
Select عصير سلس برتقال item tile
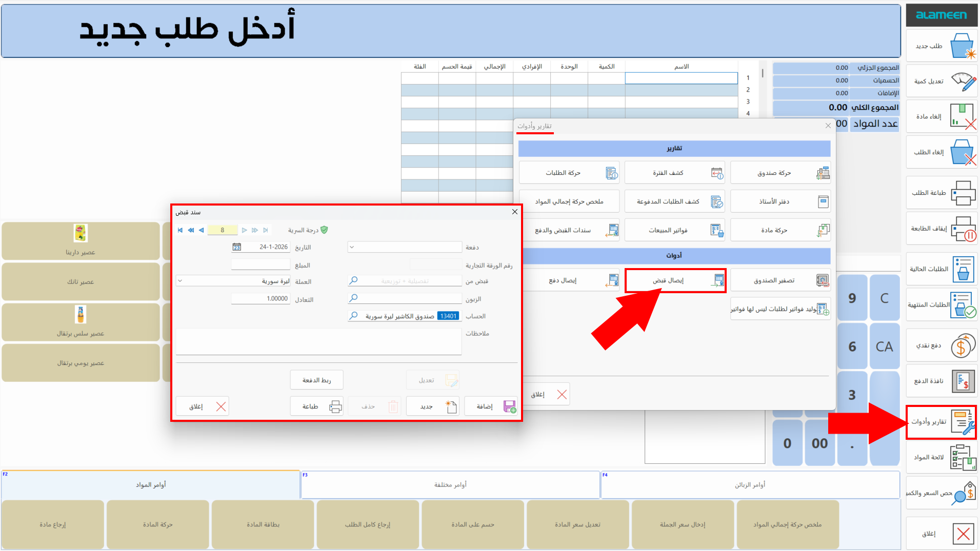pyautogui.click(x=81, y=322)
